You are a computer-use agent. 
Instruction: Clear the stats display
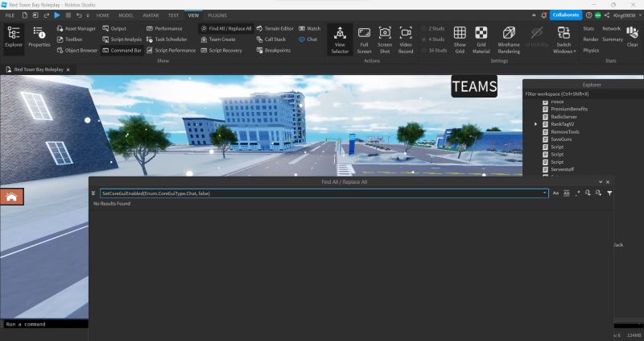click(633, 37)
